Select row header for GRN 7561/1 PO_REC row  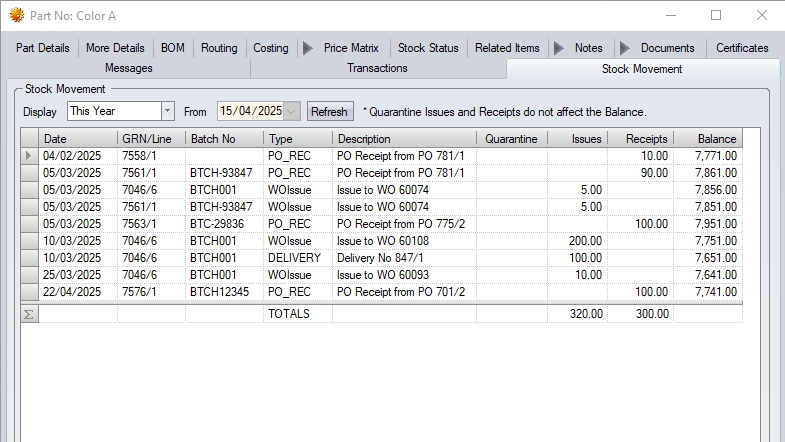tap(29, 173)
